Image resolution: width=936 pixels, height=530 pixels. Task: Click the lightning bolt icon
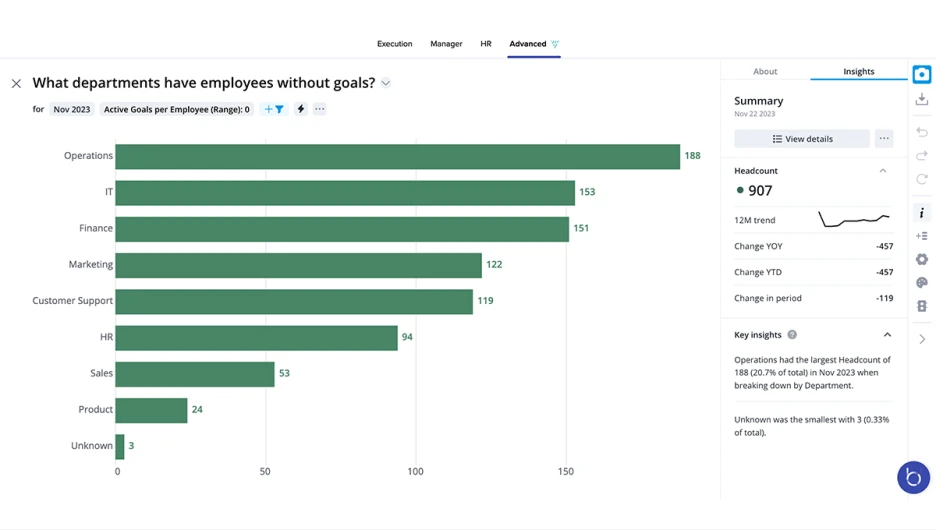point(300,109)
